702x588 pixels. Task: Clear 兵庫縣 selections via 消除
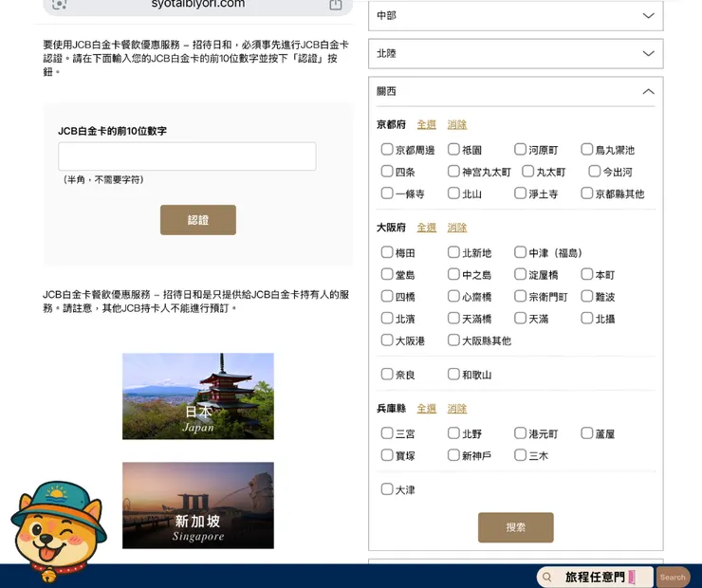457,408
